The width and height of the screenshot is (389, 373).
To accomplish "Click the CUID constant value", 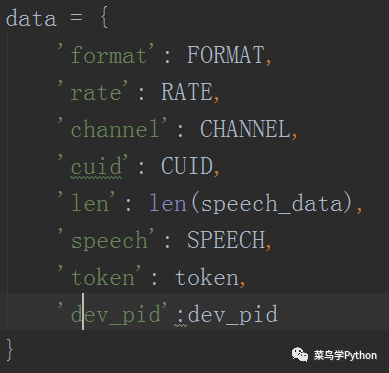I will click(x=187, y=166).
